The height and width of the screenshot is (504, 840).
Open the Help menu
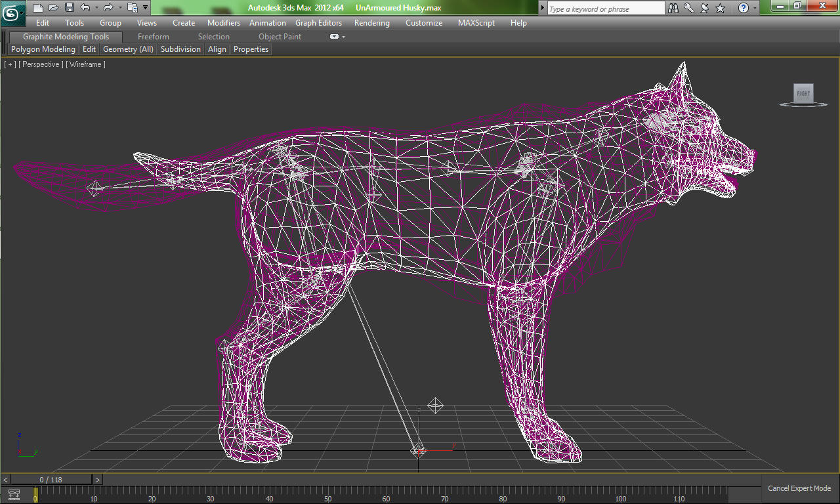pyautogui.click(x=518, y=23)
